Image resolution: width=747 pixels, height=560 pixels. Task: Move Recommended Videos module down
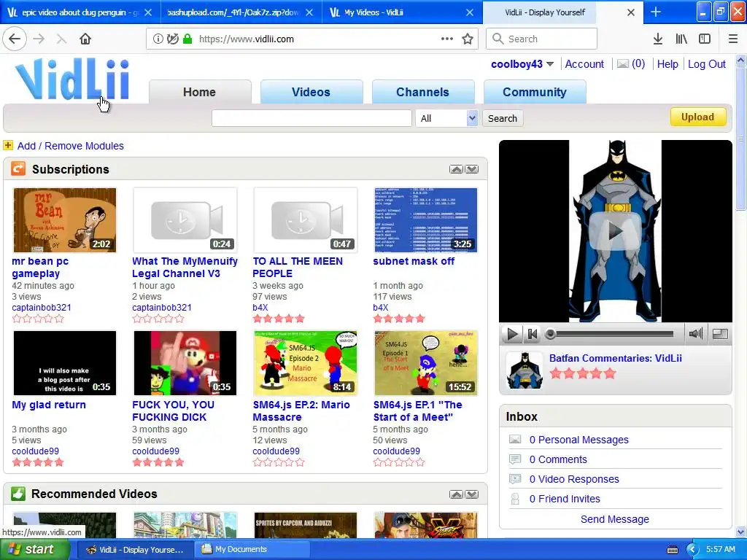(472, 494)
